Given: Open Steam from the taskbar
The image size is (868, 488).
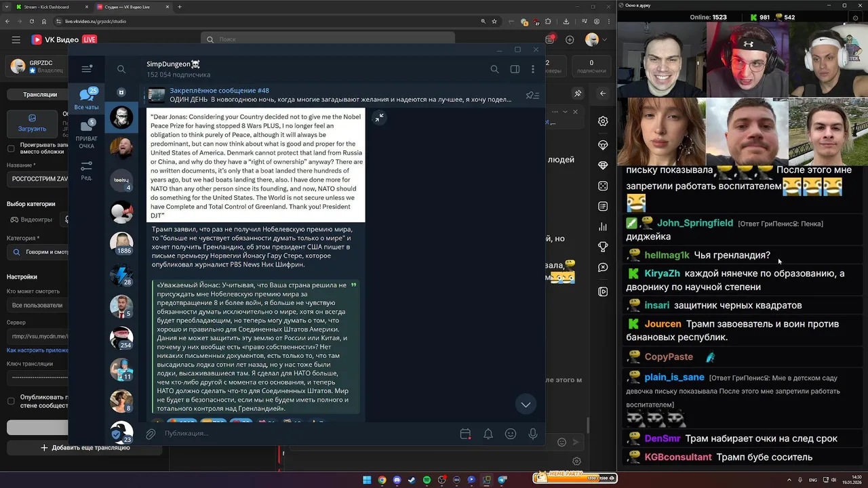Looking at the screenshot, I should [x=412, y=480].
